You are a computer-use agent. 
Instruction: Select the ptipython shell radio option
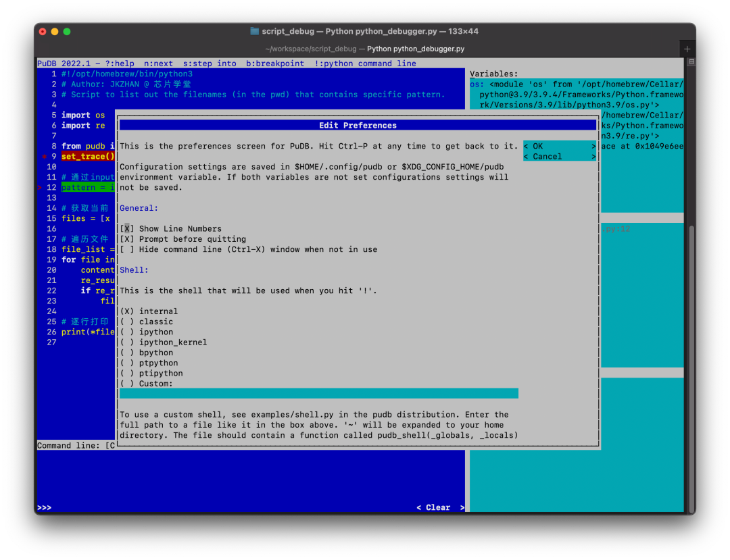pyautogui.click(x=126, y=373)
